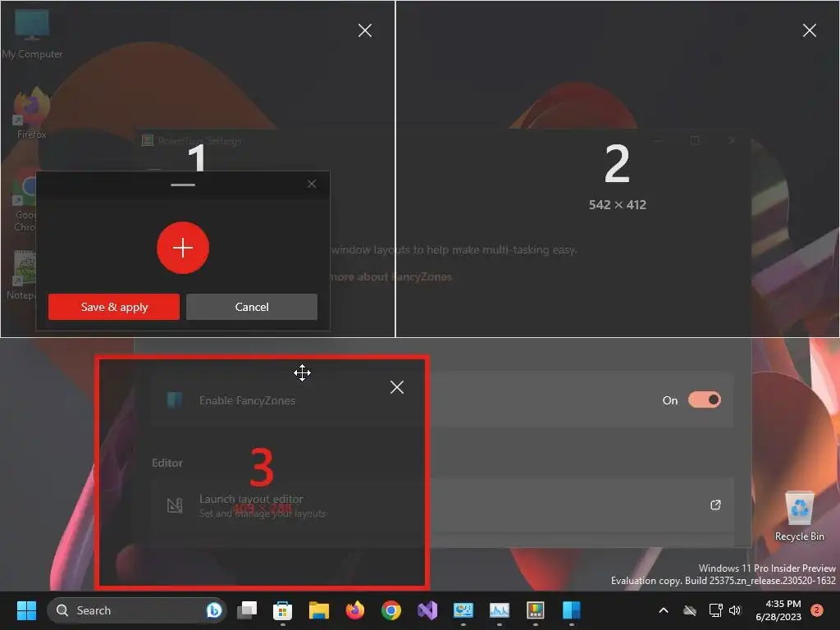Viewport: 840px width, 630px height.
Task: Open the notification badge showing 2
Action: (x=817, y=609)
